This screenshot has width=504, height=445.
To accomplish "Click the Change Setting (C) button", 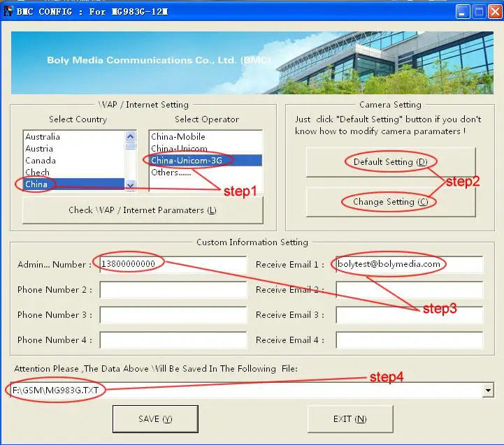I will (391, 202).
